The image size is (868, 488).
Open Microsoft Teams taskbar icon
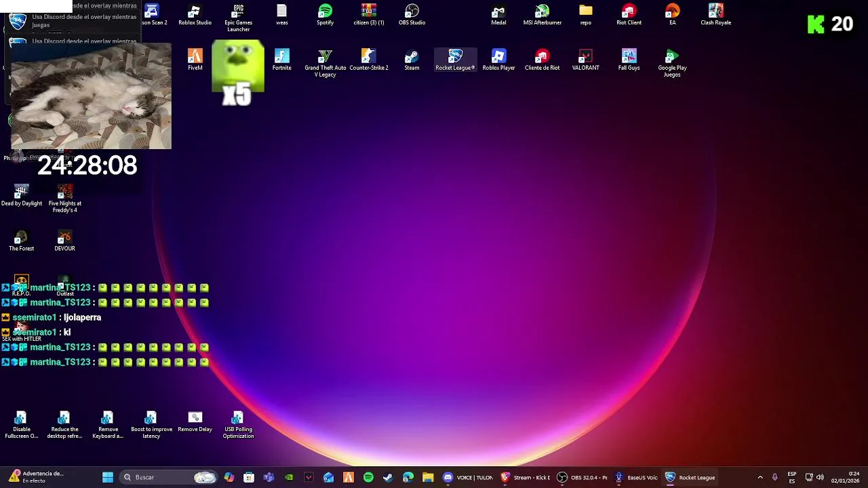tap(269, 477)
